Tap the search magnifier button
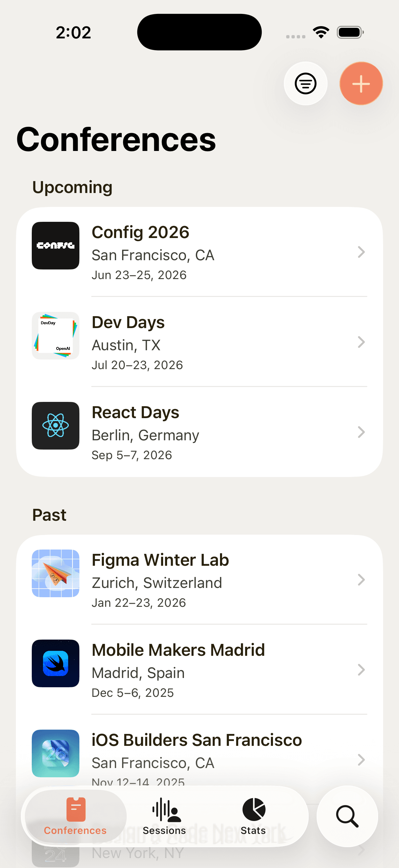399x868 pixels. [347, 816]
